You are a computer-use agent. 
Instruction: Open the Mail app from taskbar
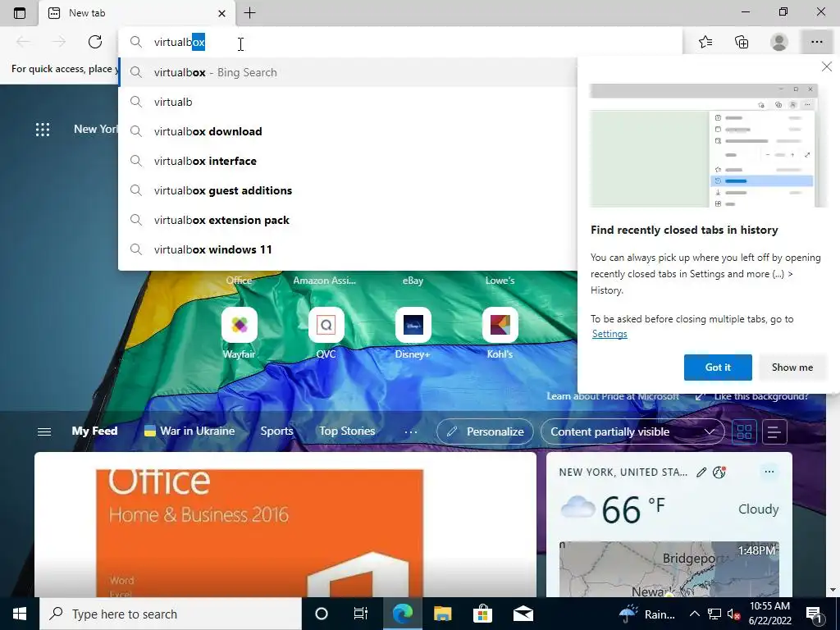(x=523, y=614)
